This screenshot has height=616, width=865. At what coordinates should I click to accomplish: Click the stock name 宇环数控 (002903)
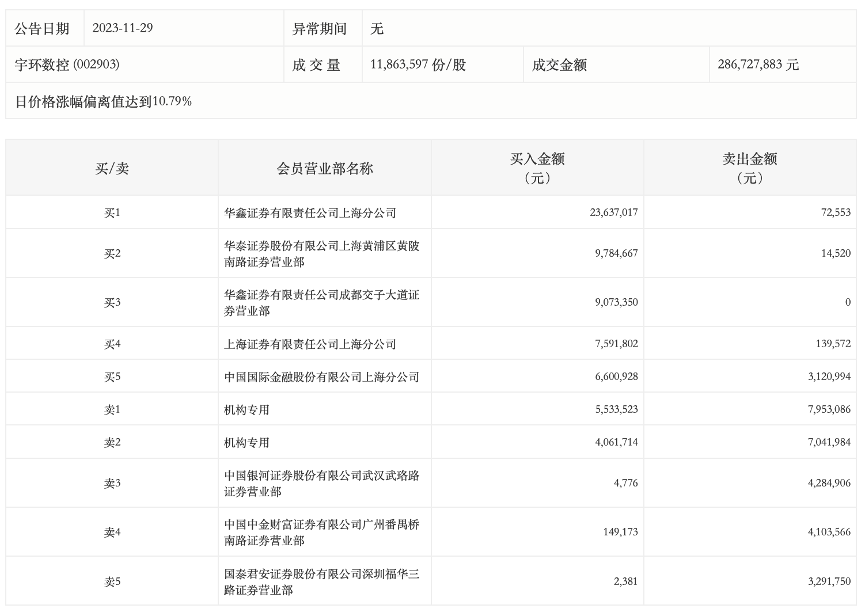67,64
